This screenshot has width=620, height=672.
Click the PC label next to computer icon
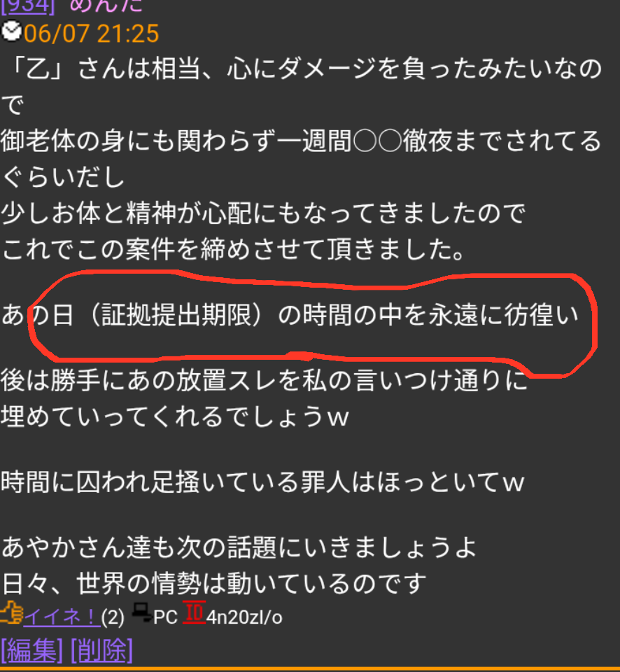[165, 617]
